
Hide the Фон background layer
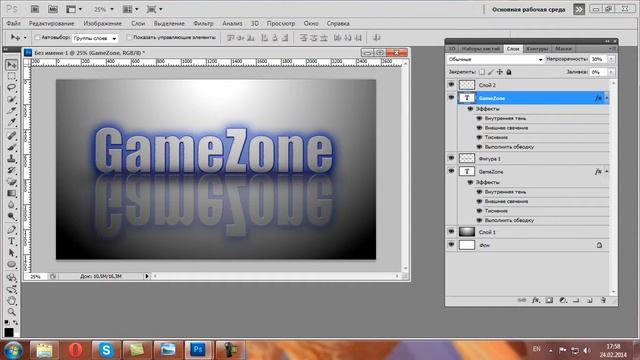click(x=451, y=244)
